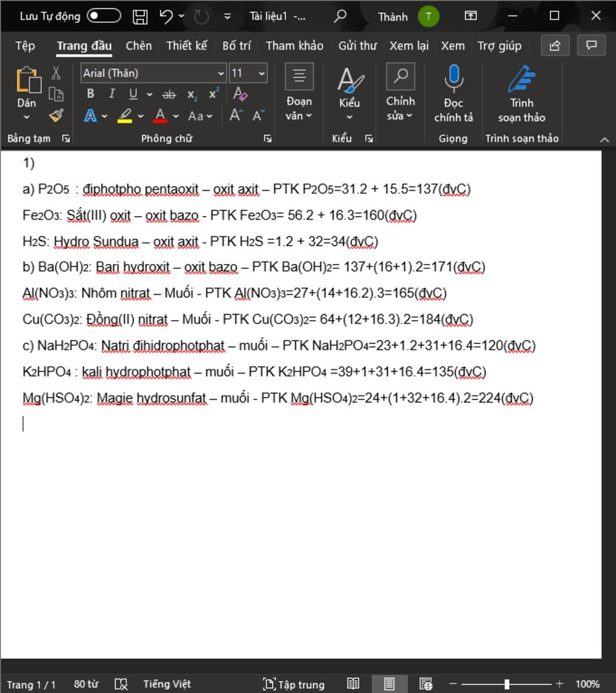Click Increase Font Size icon
616x693 pixels.
(236, 115)
